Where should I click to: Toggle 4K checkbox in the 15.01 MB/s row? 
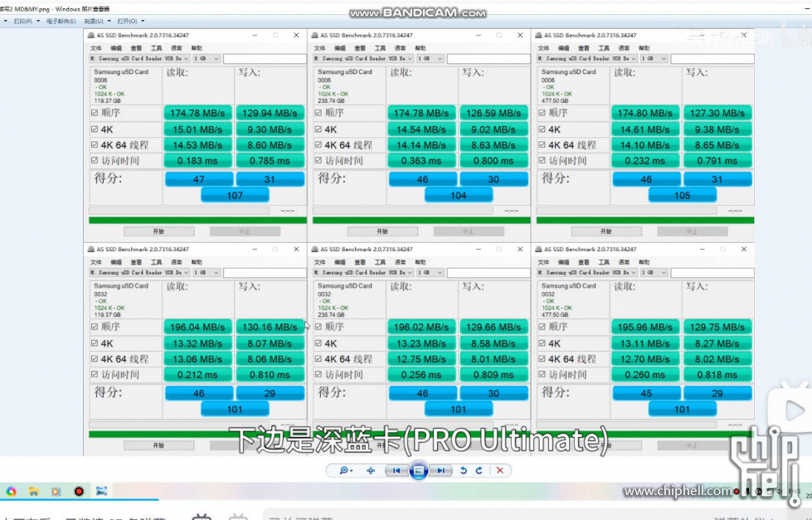click(95, 129)
